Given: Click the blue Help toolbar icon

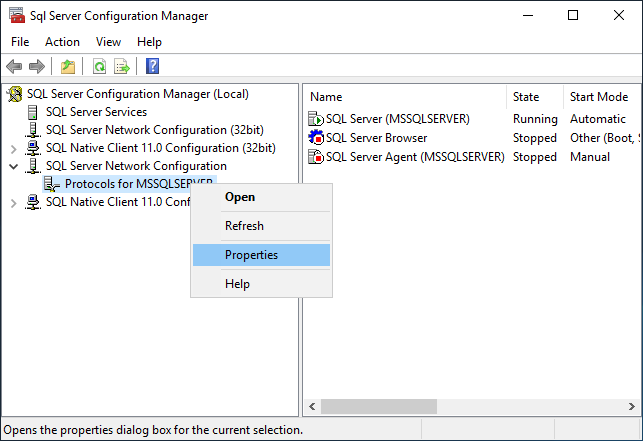Looking at the screenshot, I should tap(153, 67).
